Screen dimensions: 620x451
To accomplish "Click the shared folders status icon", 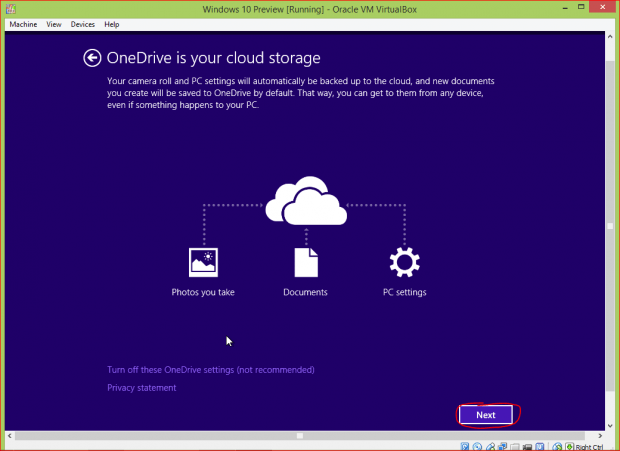I will pyautogui.click(x=515, y=447).
